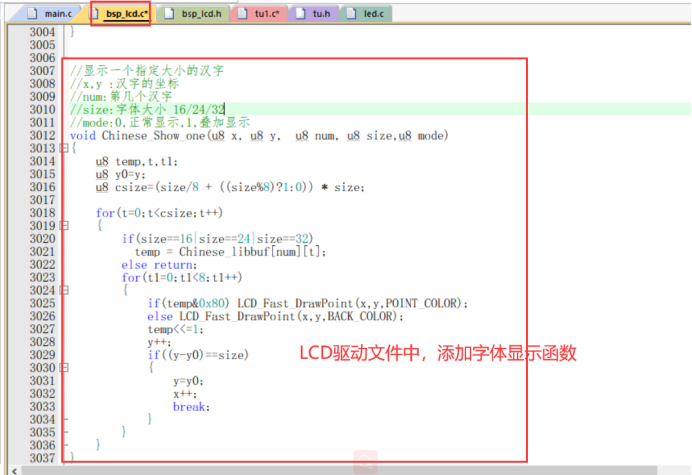Click the 'if((y-y0)==size)' condition
Screen dimensions: 692x475
point(198,355)
